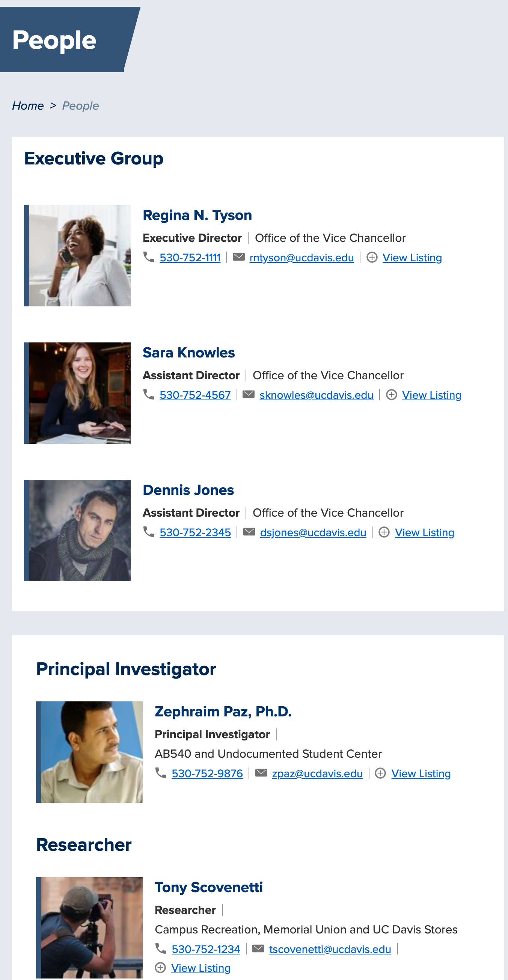Click the envelope icon next to rntyson@ucdavis.edu
508x980 pixels.
(238, 257)
